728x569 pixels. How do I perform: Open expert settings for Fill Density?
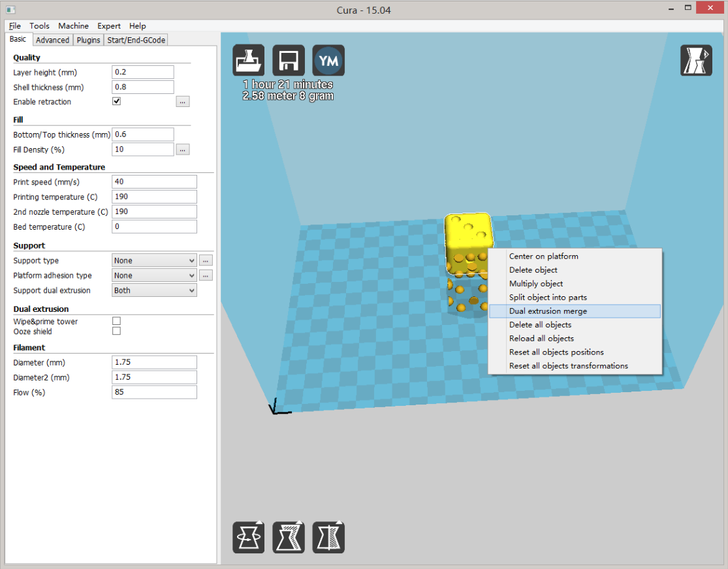tap(182, 149)
